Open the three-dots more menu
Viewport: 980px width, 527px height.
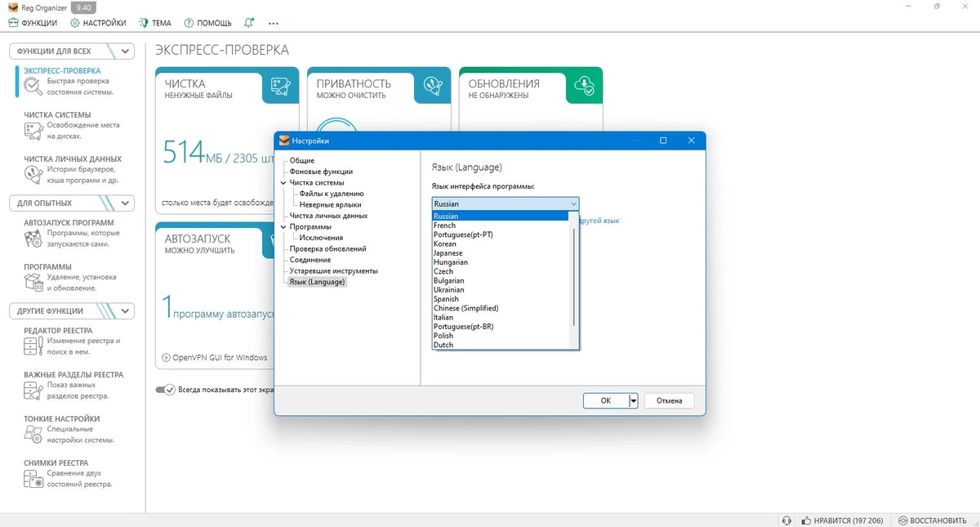[x=273, y=23]
